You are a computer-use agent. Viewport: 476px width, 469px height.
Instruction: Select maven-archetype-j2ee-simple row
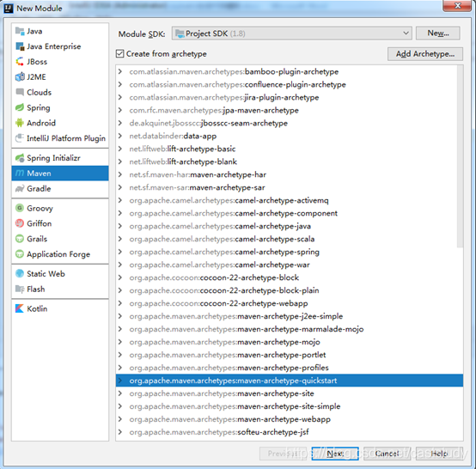click(290, 316)
